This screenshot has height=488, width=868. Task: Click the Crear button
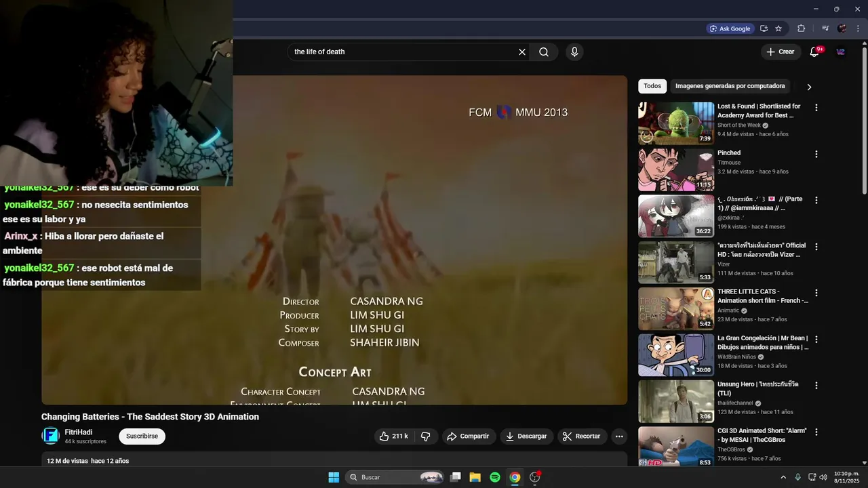pyautogui.click(x=781, y=52)
